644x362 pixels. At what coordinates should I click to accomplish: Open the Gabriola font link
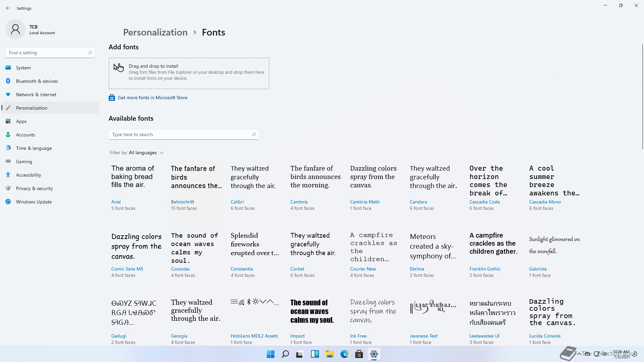pos(538,269)
